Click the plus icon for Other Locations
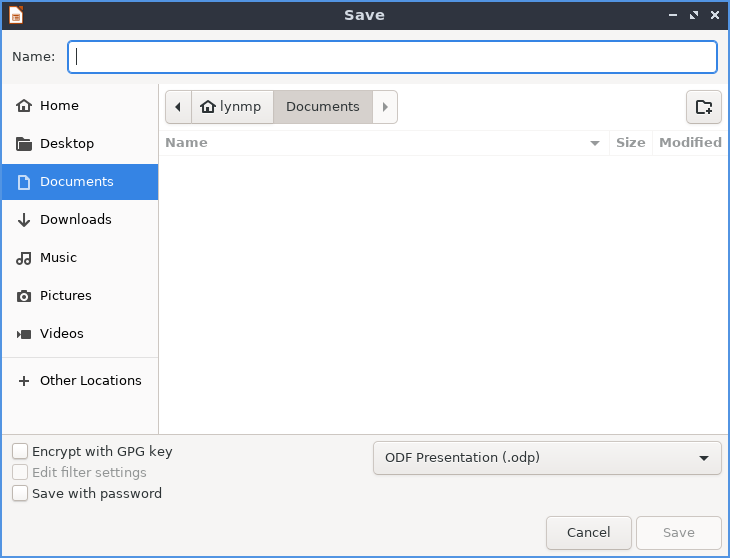 tap(24, 381)
